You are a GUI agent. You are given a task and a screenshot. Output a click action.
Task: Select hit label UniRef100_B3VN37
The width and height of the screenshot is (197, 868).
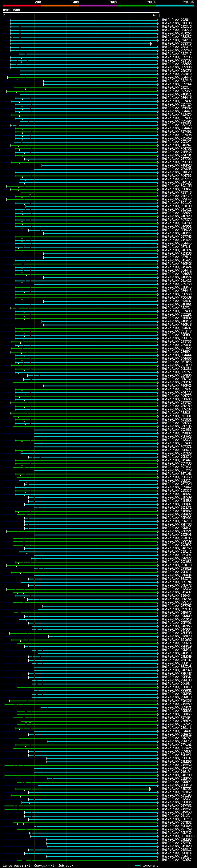point(176,751)
